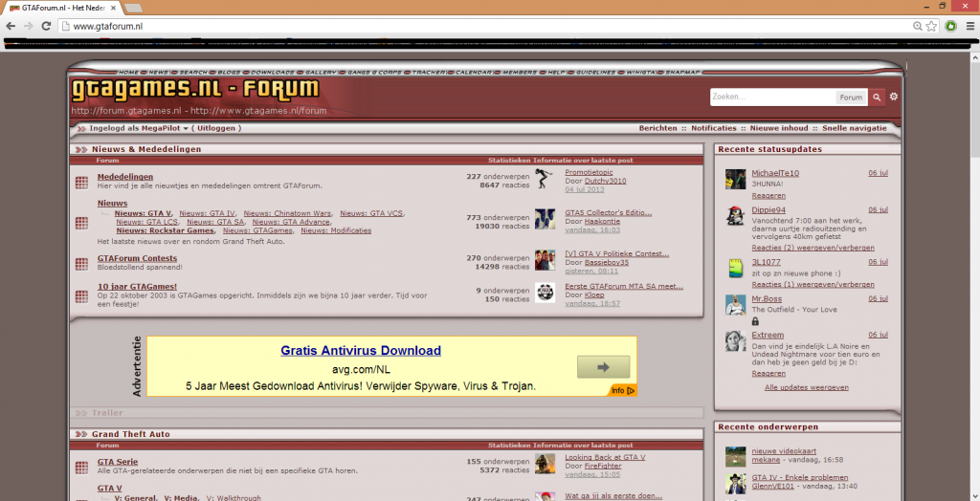
Task: Bookmark the page with the star icon
Action: tap(931, 26)
